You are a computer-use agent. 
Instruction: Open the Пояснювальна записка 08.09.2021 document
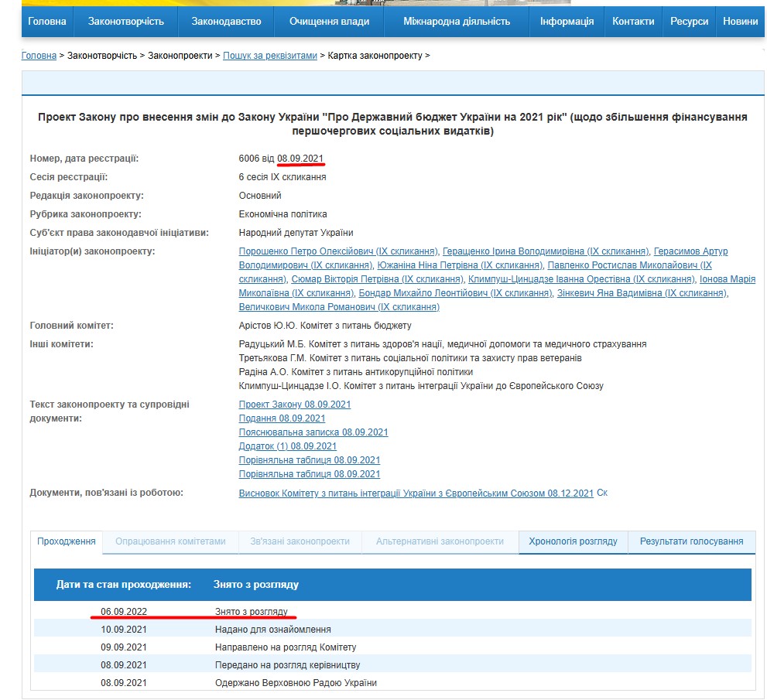(x=313, y=432)
